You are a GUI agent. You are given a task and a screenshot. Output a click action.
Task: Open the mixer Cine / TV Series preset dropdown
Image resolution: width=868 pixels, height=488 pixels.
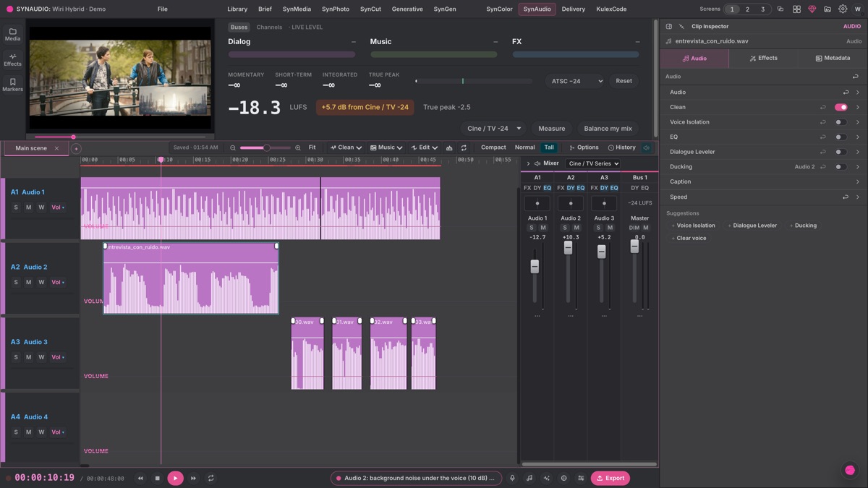tap(593, 163)
